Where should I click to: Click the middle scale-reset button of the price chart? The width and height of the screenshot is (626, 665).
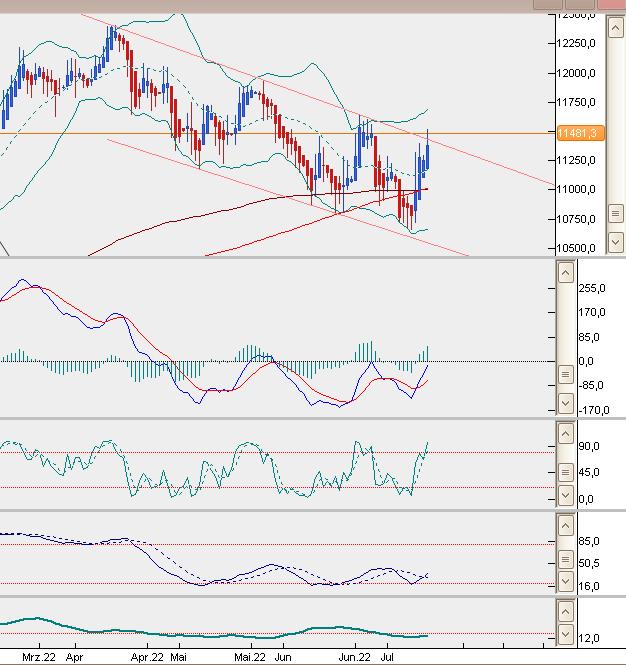click(x=615, y=213)
